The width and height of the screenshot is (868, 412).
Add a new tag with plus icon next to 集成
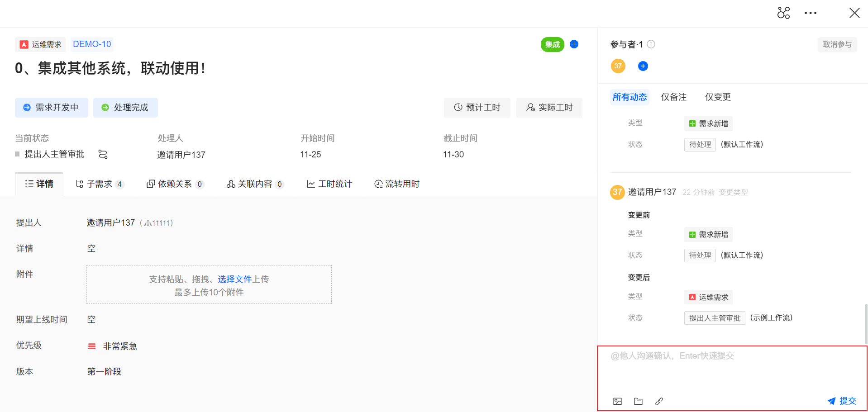(574, 44)
